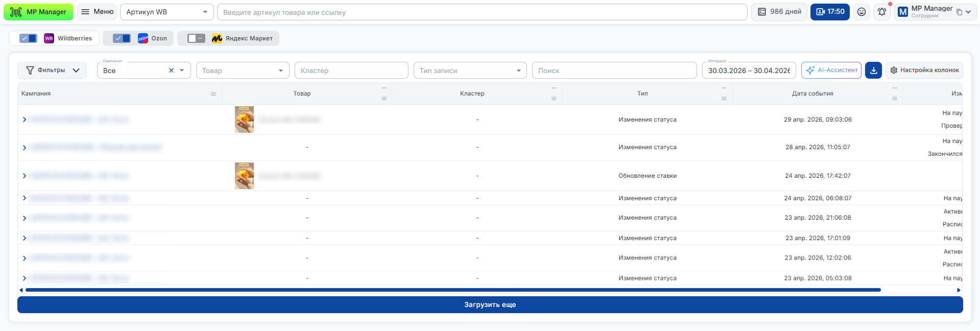Viewport: 980px width, 331px height.
Task: Click the copy icon near the profile name
Action: tap(959, 12)
